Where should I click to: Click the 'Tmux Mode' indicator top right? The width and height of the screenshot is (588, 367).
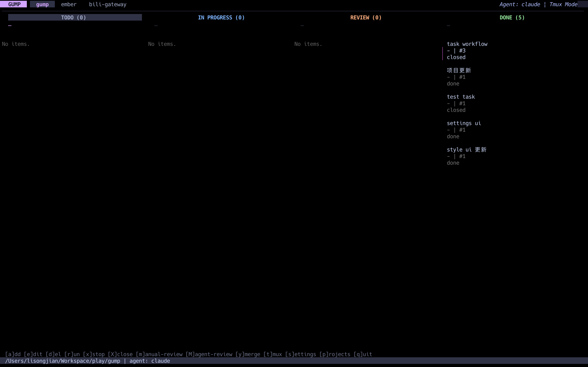click(563, 4)
